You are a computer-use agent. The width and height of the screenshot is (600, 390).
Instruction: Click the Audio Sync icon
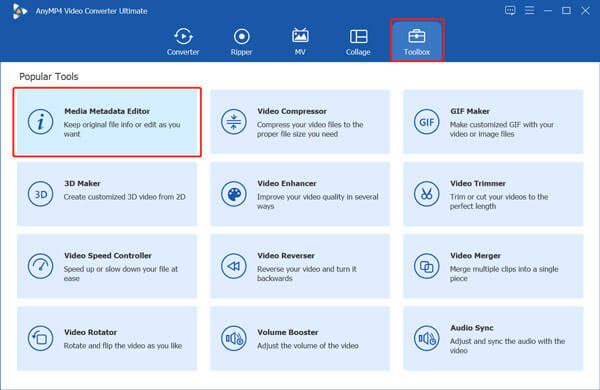(426, 338)
